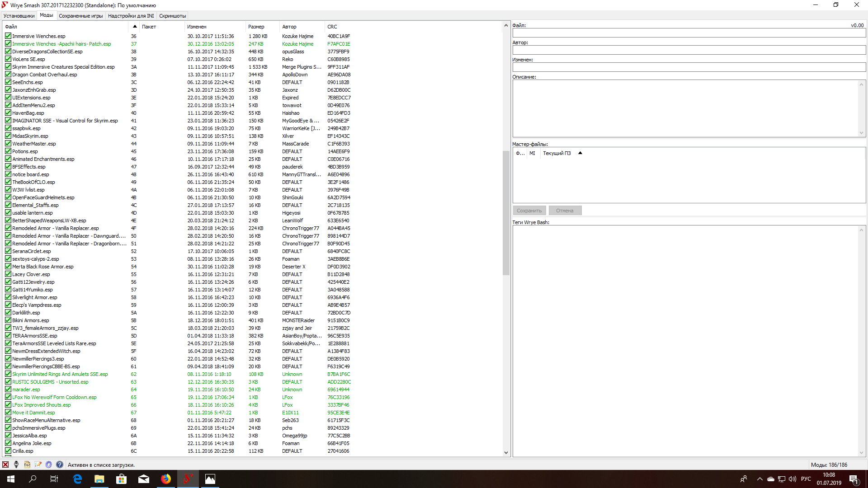Disable Cirilla.esp via its checkbox

click(8, 451)
